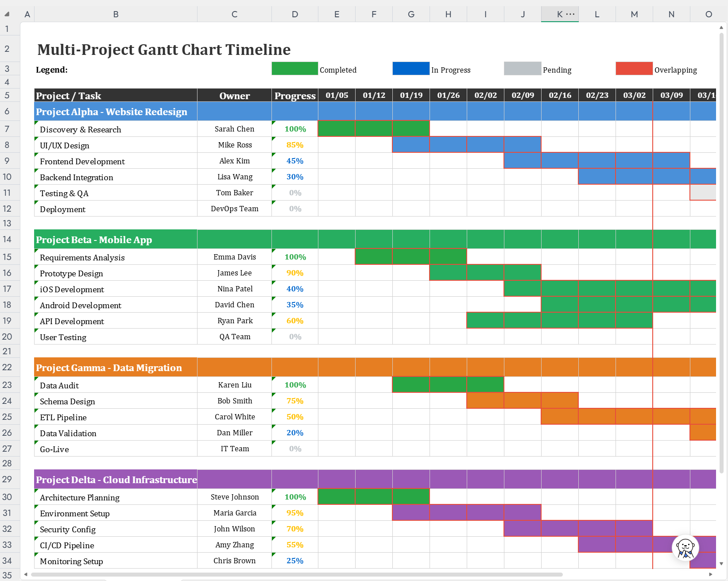Screen dimensions: 728x581
Task: Click the select-all corner triangle icon
Action: 7,14
